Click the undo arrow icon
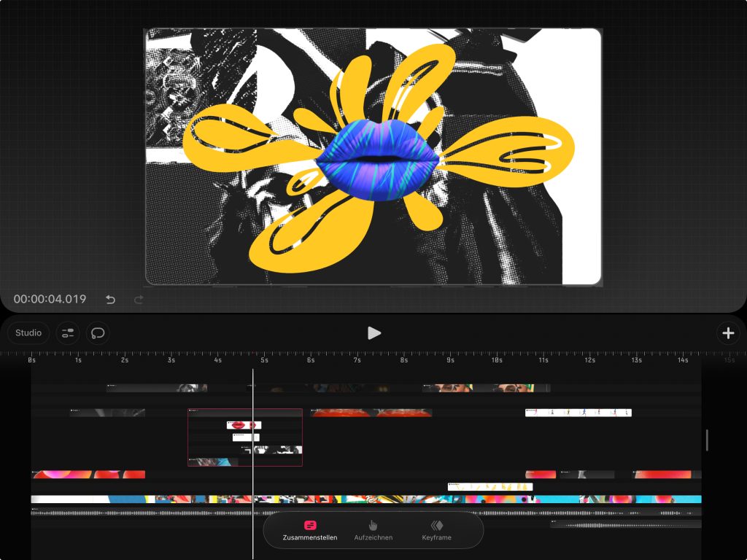747x560 pixels. click(110, 300)
